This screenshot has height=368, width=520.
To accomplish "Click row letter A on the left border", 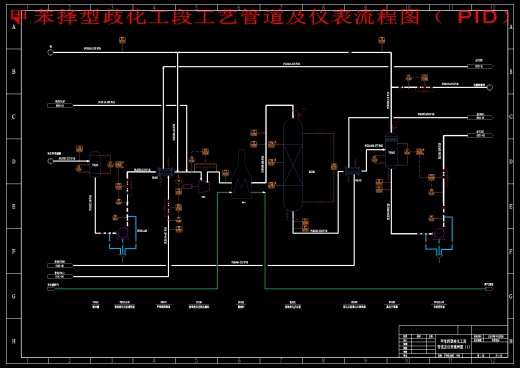I will pos(13,27).
